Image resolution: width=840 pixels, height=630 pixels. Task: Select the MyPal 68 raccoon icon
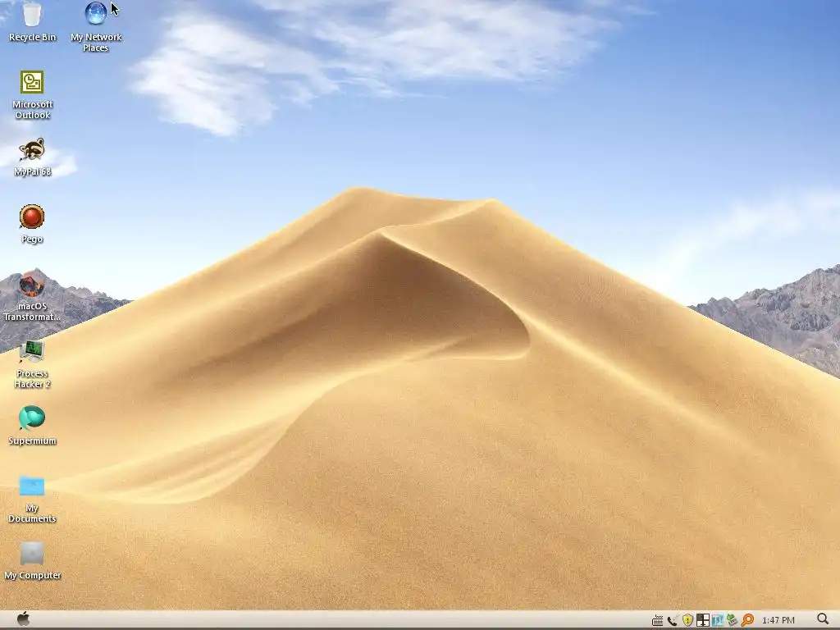pyautogui.click(x=32, y=149)
